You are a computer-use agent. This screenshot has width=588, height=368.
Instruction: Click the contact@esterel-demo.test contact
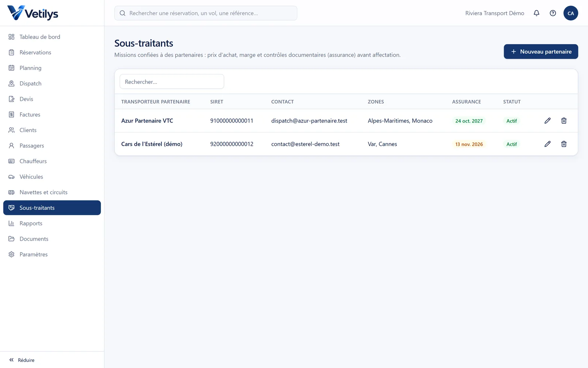(x=305, y=144)
